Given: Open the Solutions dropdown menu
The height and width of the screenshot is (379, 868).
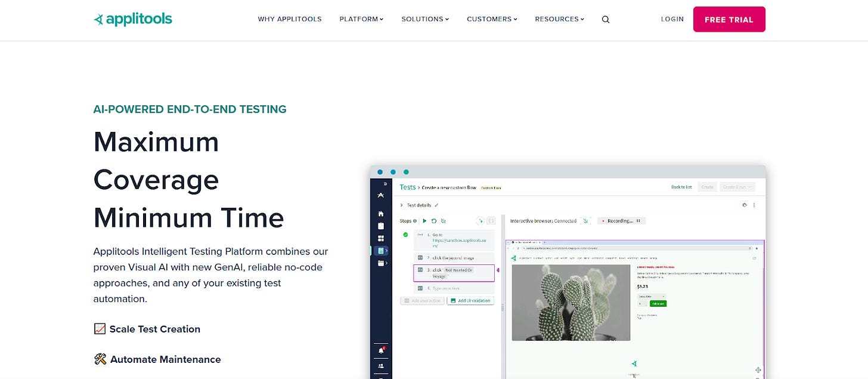Looking at the screenshot, I should click(x=425, y=19).
